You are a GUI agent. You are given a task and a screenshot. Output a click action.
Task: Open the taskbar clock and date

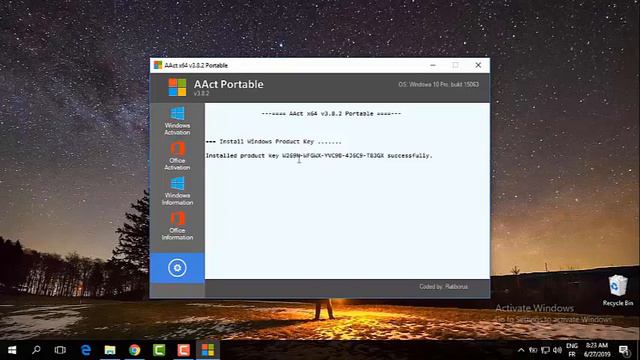[x=596, y=350]
